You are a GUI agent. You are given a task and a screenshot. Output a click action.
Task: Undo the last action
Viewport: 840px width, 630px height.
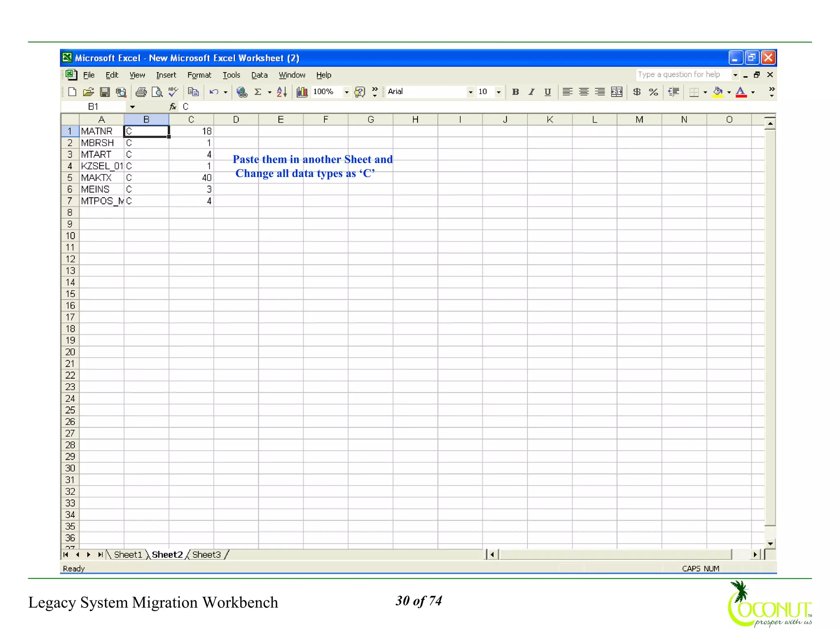click(x=214, y=92)
